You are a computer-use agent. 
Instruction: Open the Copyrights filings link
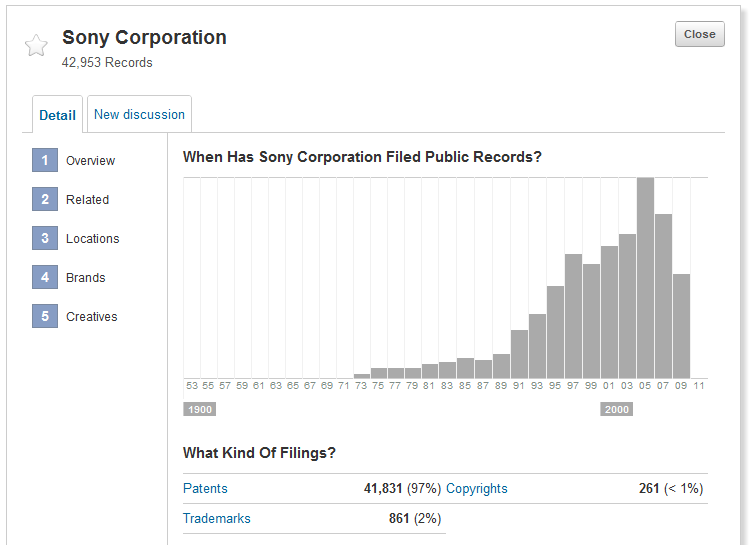(x=476, y=489)
